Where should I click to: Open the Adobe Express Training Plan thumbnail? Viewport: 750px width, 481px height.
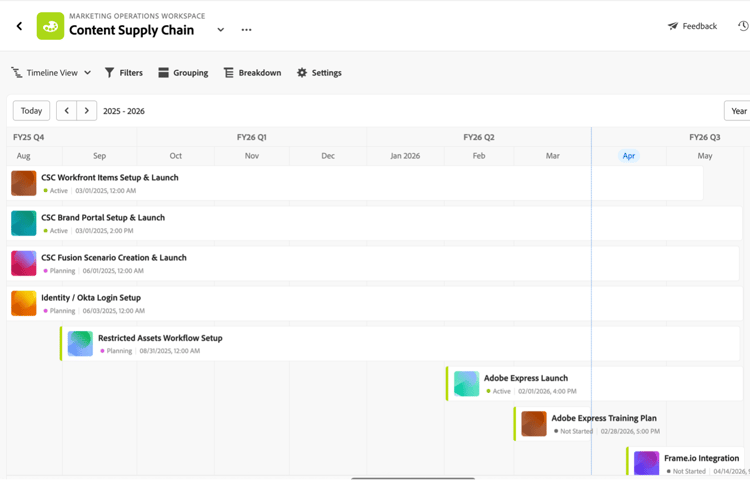534,424
